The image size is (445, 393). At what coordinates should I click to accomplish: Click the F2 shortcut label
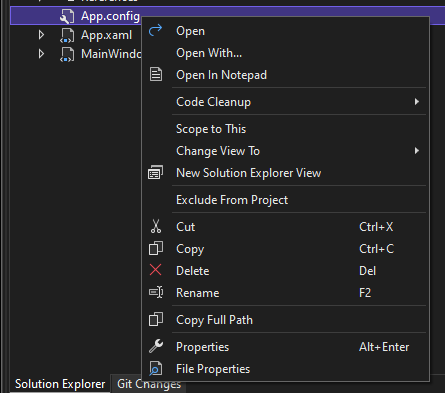coord(365,293)
